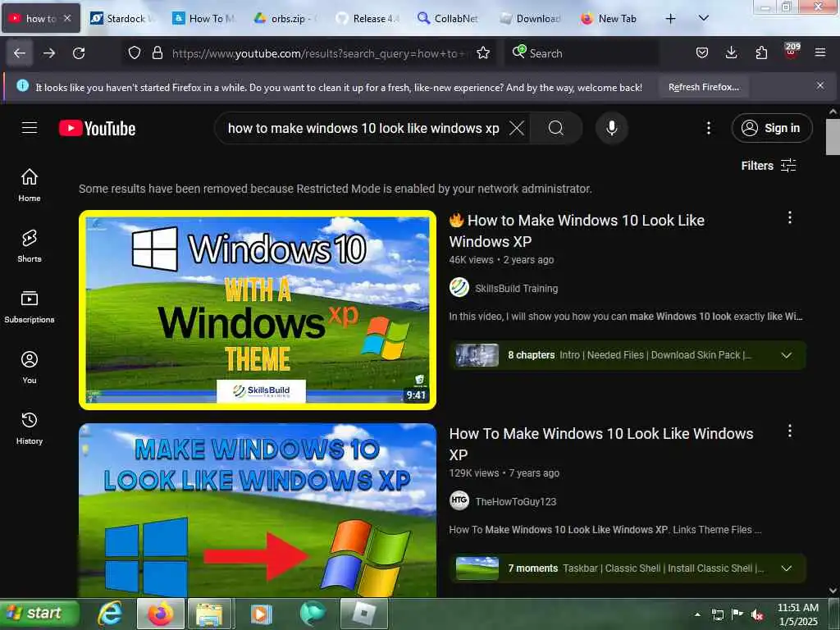Show hidden system tray icons arrow
The image size is (840, 630).
tap(697, 614)
